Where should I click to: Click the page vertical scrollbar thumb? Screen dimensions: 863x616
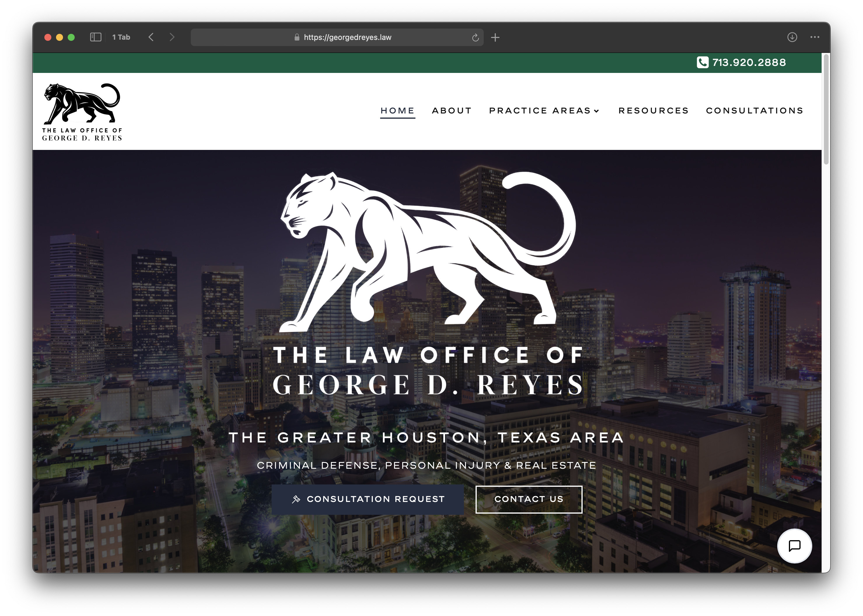coord(826,109)
